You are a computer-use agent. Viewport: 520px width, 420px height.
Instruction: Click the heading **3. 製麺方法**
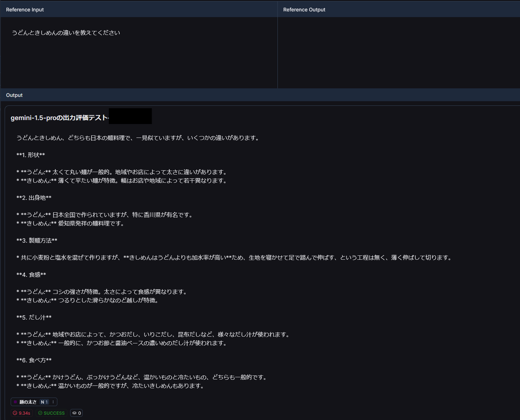pos(37,240)
